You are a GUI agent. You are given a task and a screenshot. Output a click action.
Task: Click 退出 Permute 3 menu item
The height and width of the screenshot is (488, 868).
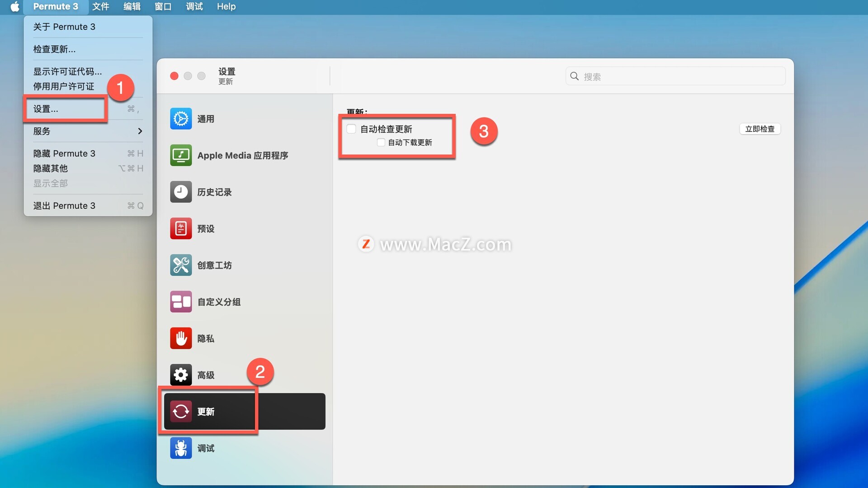point(64,206)
